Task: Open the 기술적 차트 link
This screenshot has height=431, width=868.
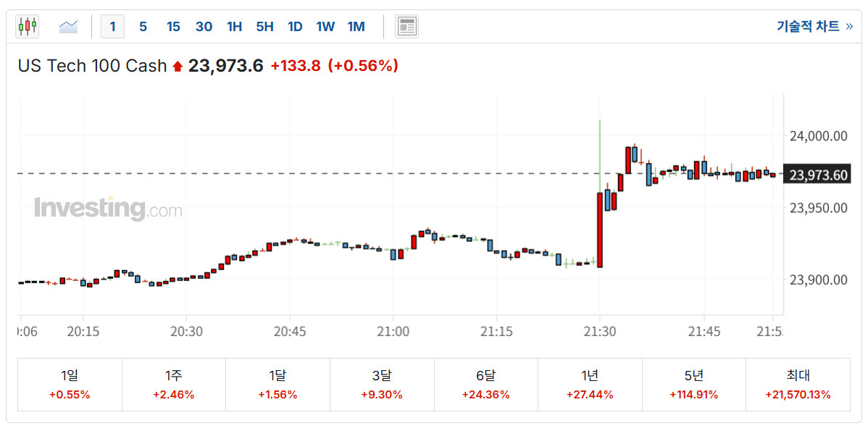Action: click(x=814, y=27)
